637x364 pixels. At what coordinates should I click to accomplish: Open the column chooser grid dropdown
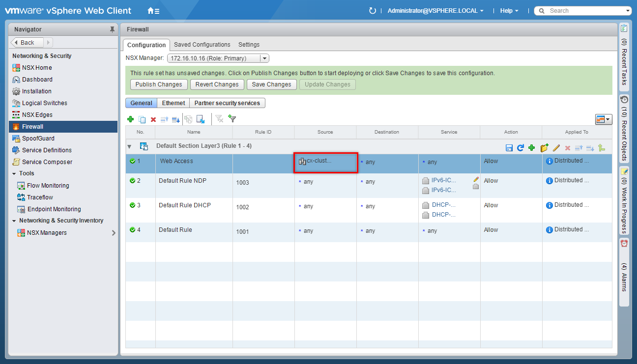603,119
